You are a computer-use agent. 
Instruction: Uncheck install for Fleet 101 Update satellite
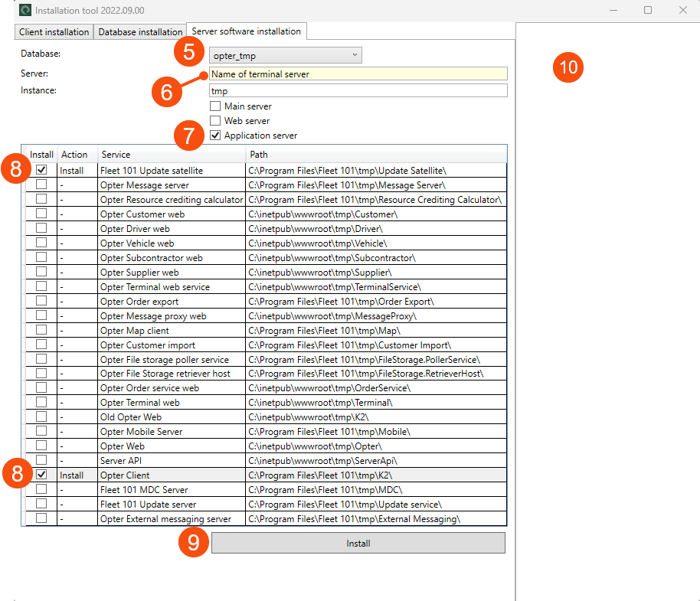(x=41, y=170)
